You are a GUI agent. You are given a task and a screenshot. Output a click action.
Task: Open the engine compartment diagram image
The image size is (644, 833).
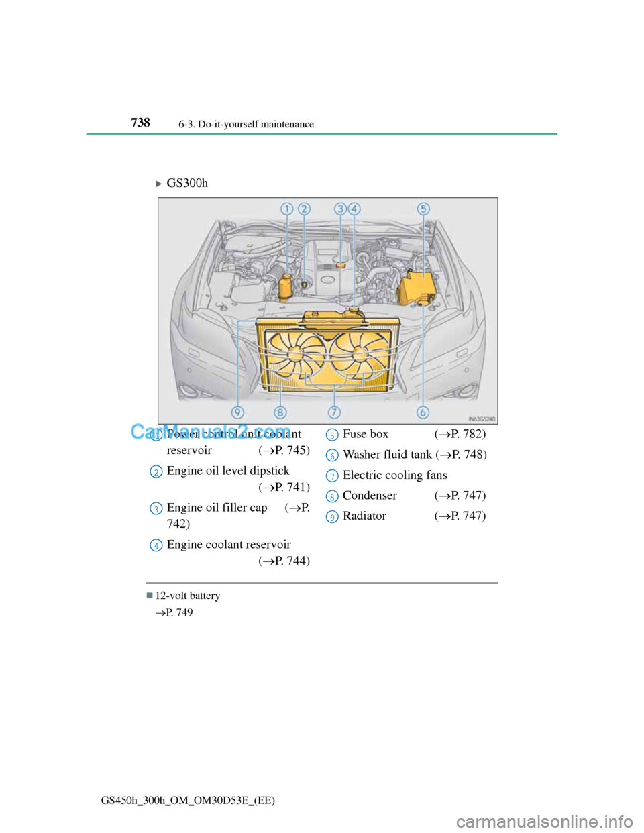pyautogui.click(x=328, y=311)
